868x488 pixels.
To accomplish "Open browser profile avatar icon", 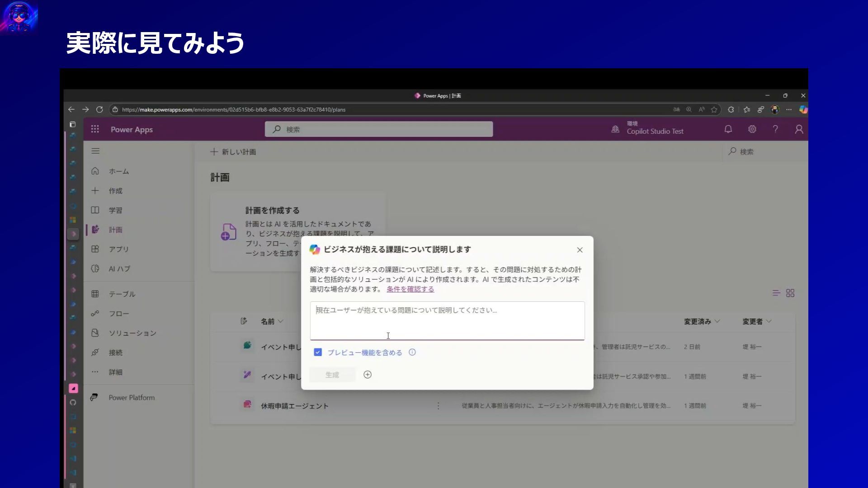I will pos(775,109).
